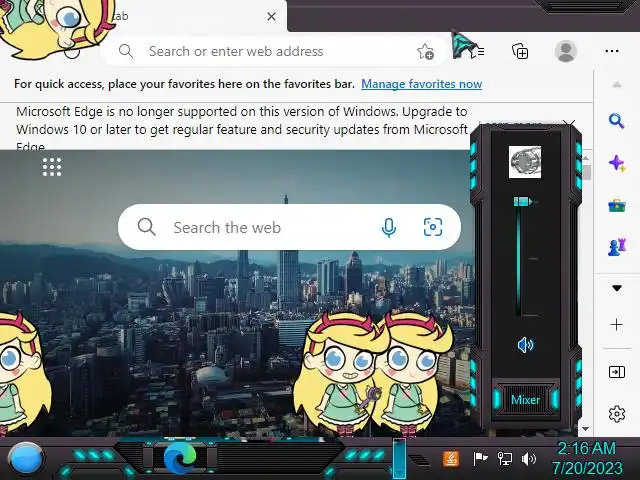This screenshot has width=640, height=480.
Task: Open the audio device thumbnail in volume panel
Action: [x=525, y=162]
